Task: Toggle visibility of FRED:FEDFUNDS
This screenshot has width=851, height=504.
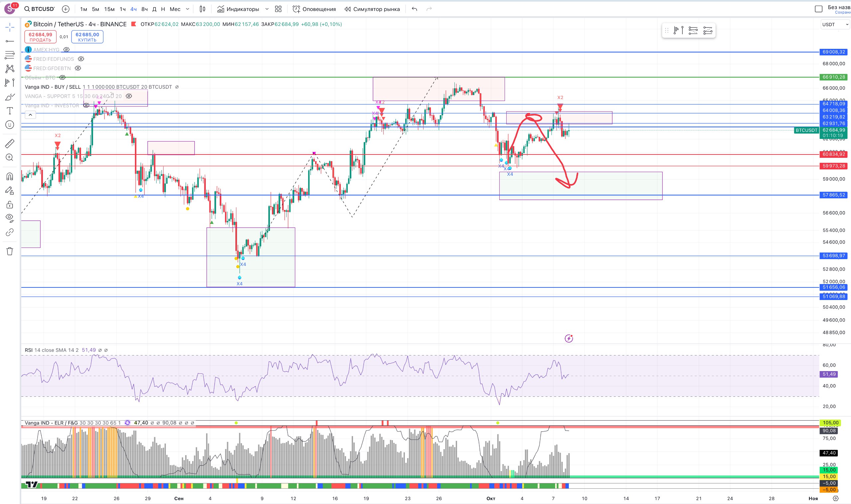Action: click(x=81, y=59)
